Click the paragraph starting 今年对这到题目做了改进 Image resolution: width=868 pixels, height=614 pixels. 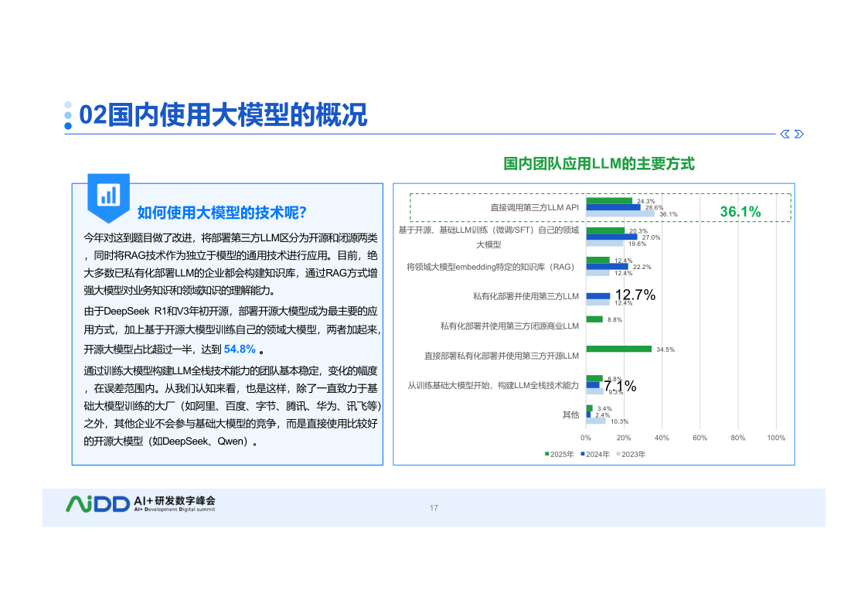(231, 264)
